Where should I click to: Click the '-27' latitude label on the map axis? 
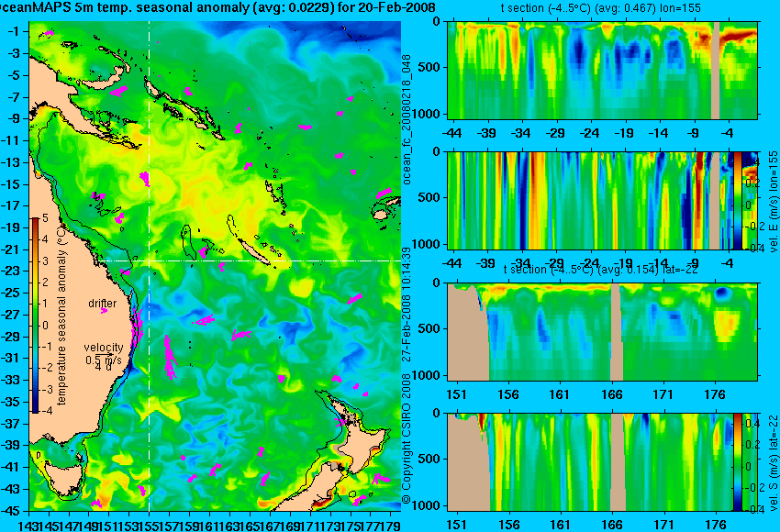(11, 315)
